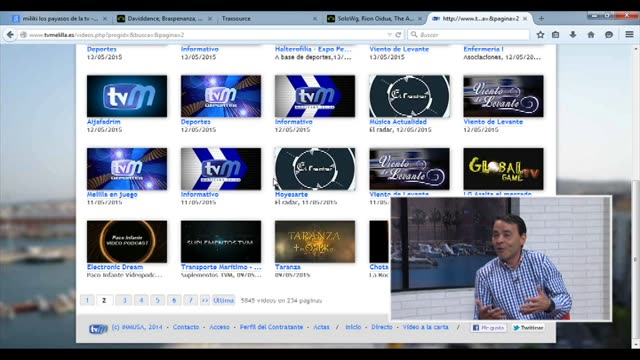
Task: Click the Twittear button
Action: [528, 328]
